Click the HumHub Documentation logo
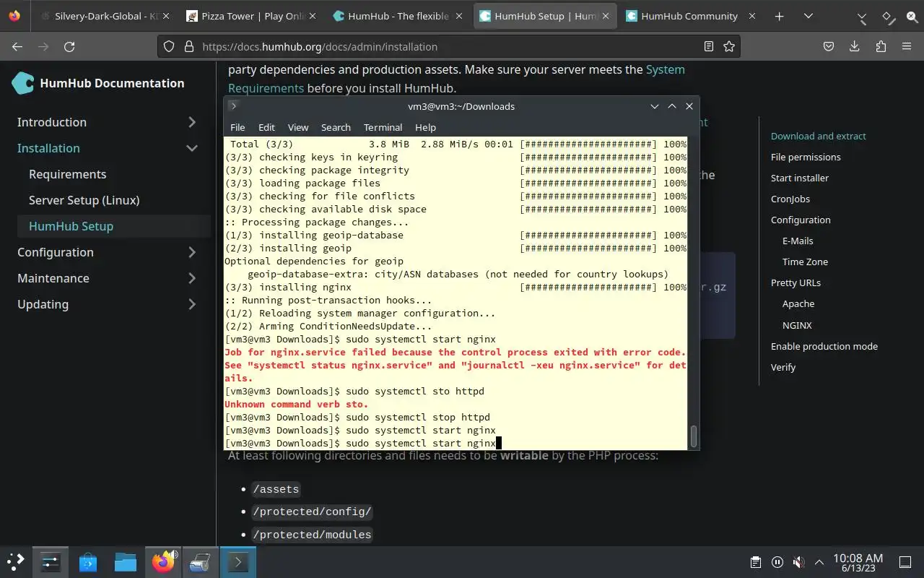 coord(23,83)
